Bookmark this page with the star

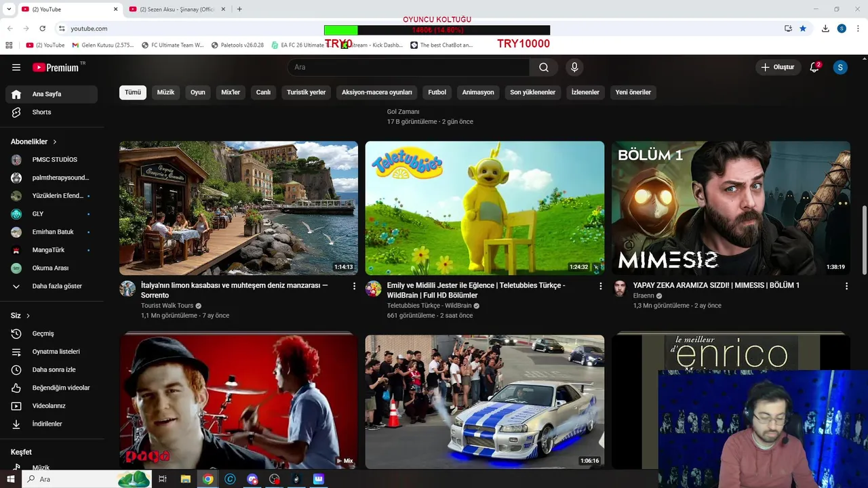point(803,28)
